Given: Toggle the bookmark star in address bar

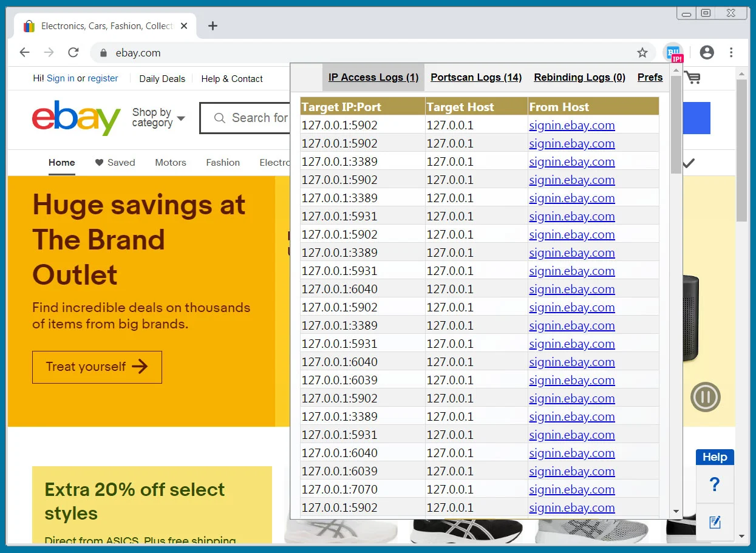Looking at the screenshot, I should (x=642, y=52).
